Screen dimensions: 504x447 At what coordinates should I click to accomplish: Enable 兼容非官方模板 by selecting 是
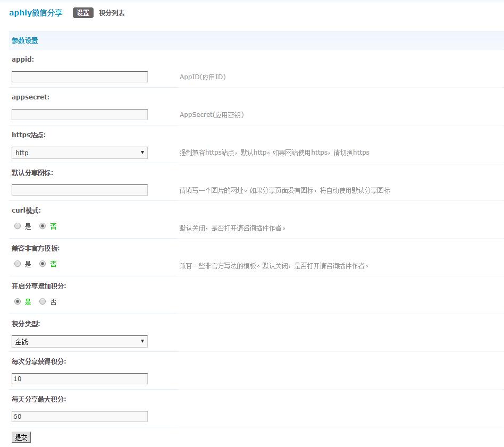(x=18, y=264)
